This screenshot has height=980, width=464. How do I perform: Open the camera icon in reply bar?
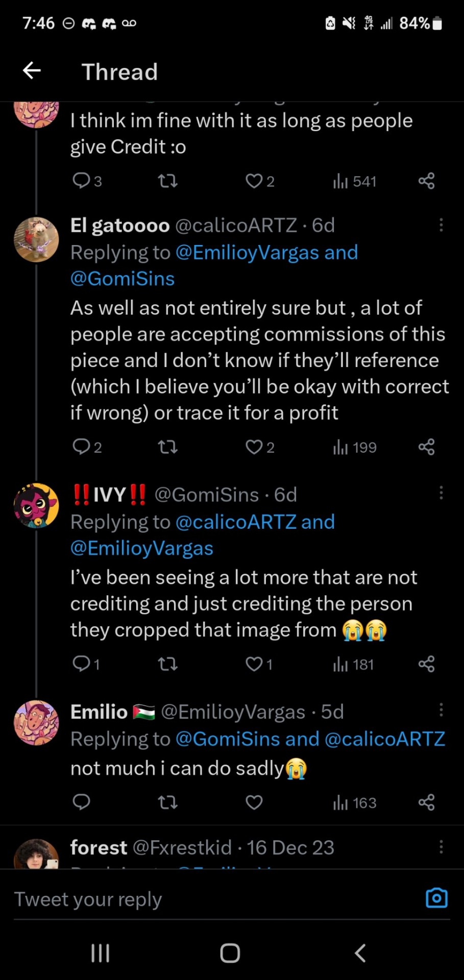pos(436,898)
